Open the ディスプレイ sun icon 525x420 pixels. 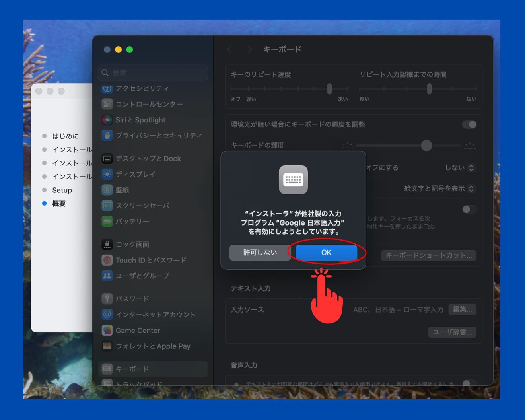point(107,174)
